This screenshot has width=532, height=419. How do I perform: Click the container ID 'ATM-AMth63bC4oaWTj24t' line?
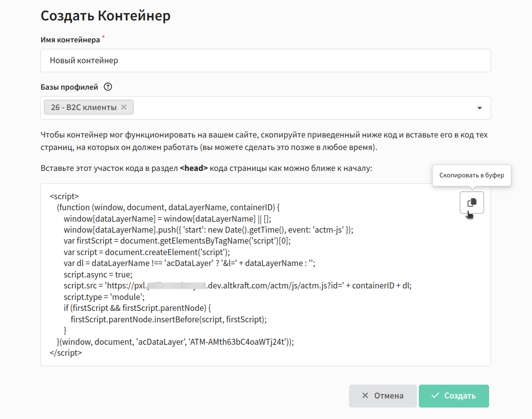(176, 342)
